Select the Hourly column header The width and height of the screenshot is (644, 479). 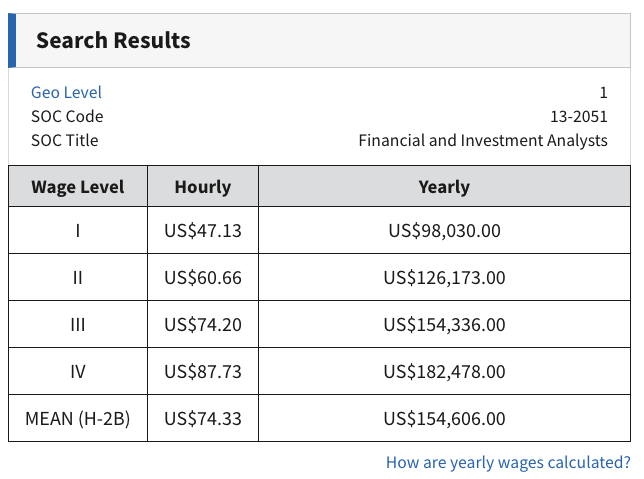[x=203, y=187]
